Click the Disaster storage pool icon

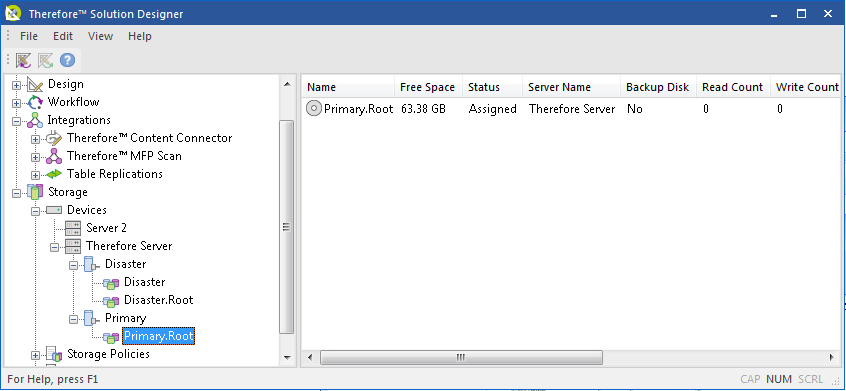[x=92, y=264]
